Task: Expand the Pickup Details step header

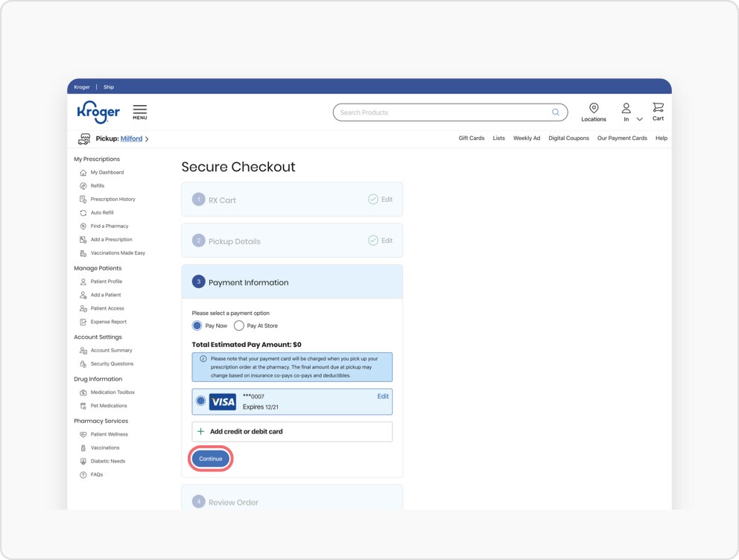Action: tap(292, 241)
